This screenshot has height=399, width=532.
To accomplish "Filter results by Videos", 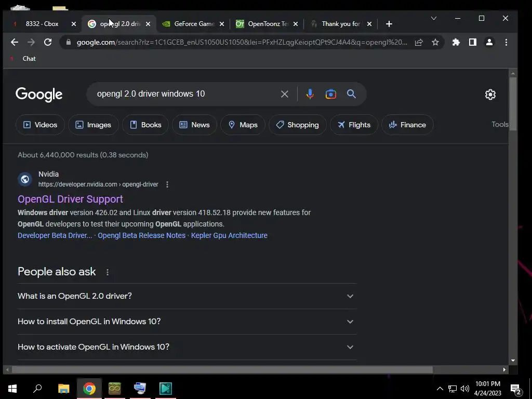I will pyautogui.click(x=40, y=125).
